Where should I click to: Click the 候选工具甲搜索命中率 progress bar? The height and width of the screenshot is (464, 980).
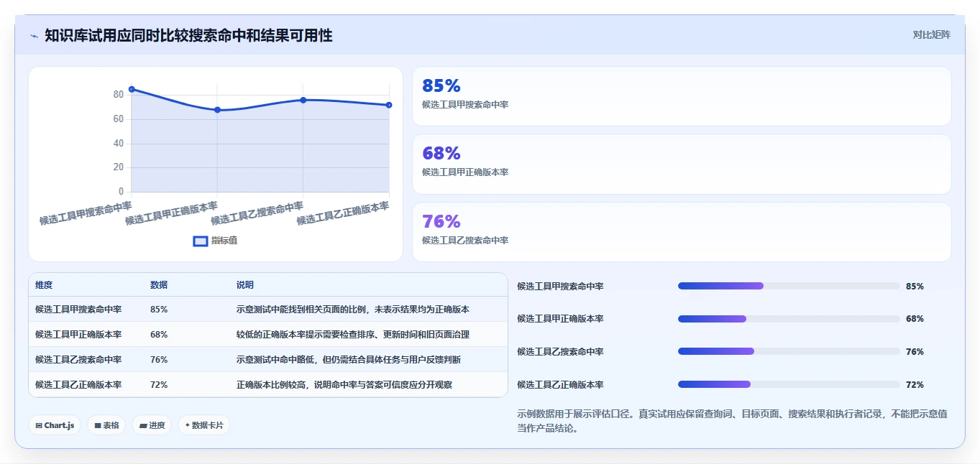pyautogui.click(x=789, y=286)
